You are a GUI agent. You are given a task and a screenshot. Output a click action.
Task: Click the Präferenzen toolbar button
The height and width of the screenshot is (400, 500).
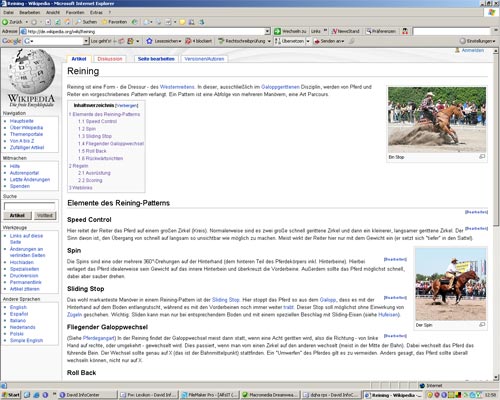(381, 31)
